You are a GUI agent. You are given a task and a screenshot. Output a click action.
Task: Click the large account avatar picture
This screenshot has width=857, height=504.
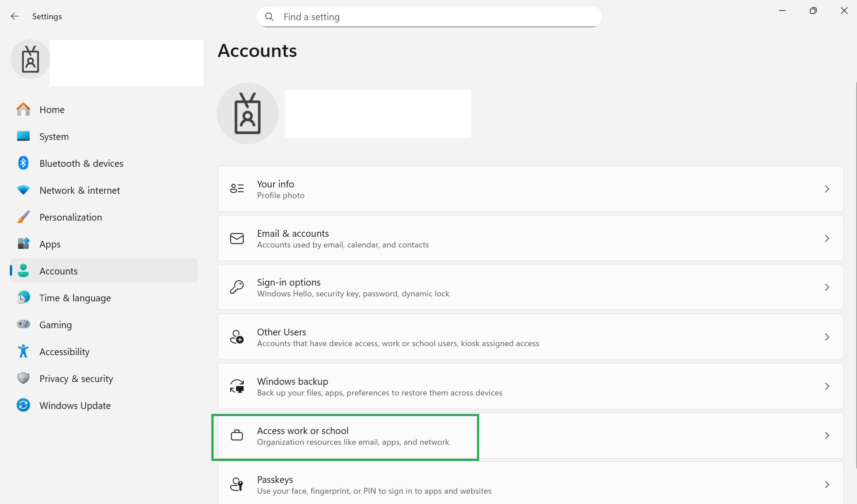coord(248,113)
